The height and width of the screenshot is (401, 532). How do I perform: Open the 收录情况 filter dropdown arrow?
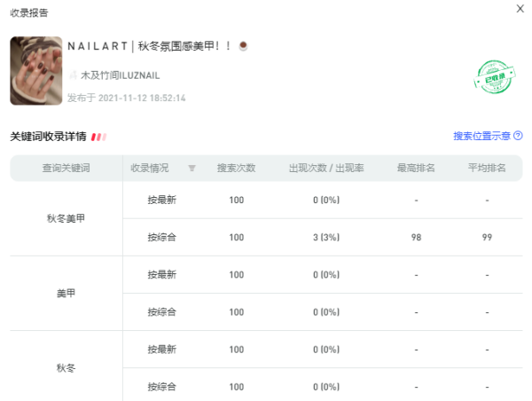pyautogui.click(x=192, y=168)
